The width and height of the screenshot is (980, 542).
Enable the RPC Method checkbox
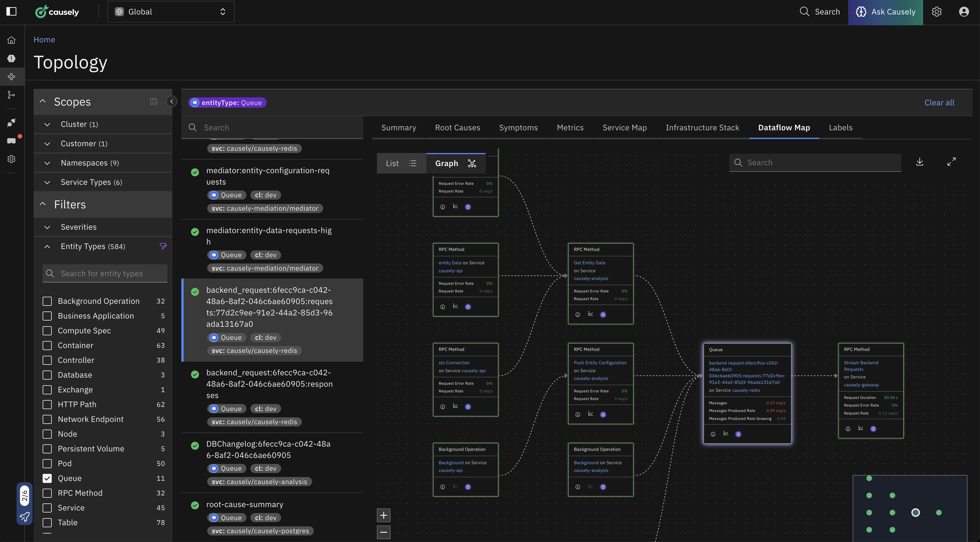(47, 493)
